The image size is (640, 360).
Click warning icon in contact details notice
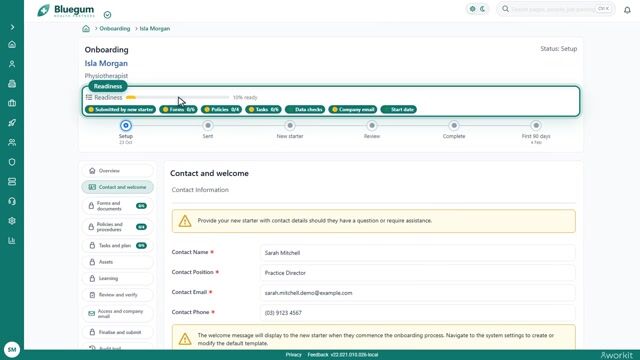(x=185, y=221)
